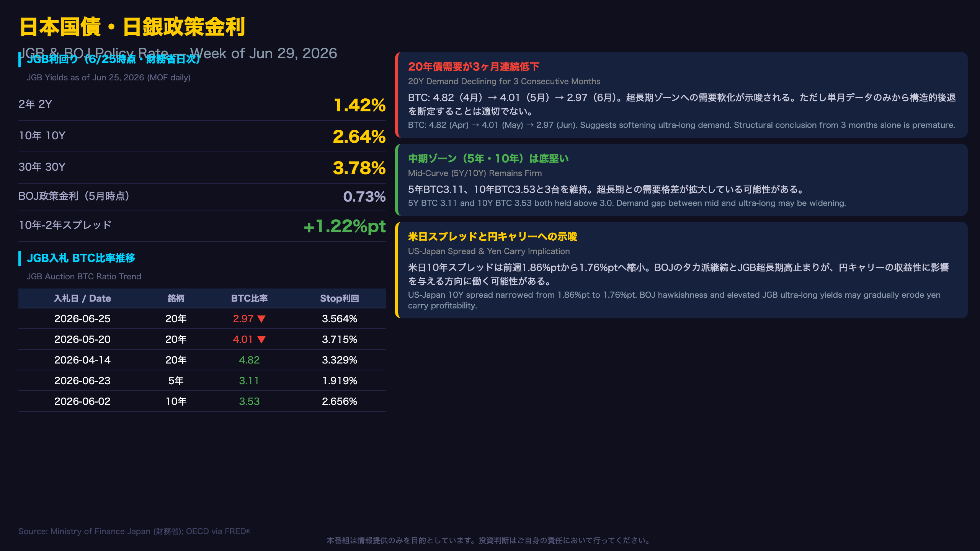Click the 20Y Demand Declining subtitle
Screen dimensions: 980x551
504,82
